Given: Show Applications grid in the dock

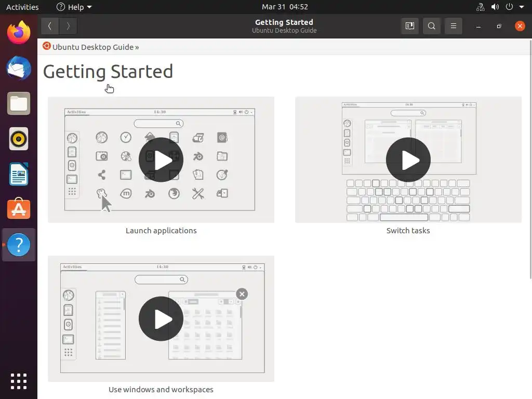Looking at the screenshot, I should click(19, 381).
